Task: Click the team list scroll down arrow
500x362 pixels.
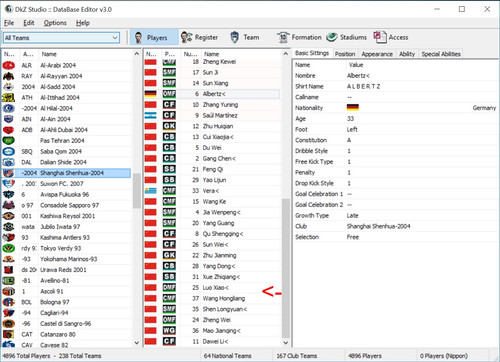Action: [137, 343]
